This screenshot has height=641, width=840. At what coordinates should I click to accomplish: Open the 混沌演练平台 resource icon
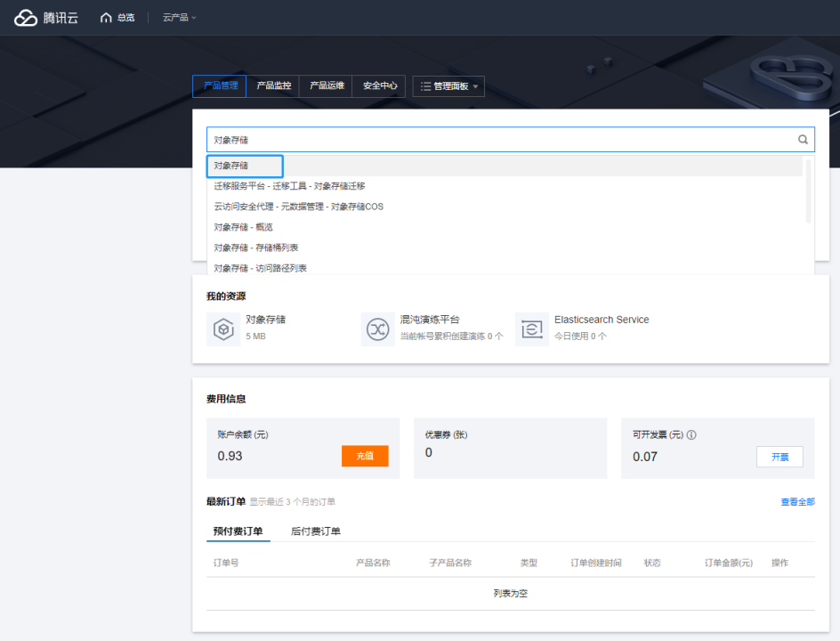pyautogui.click(x=377, y=329)
